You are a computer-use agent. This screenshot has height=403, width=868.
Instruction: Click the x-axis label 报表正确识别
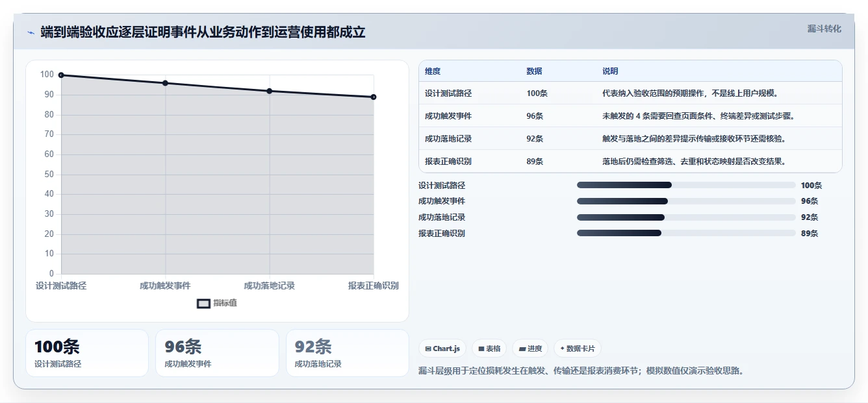(x=374, y=286)
